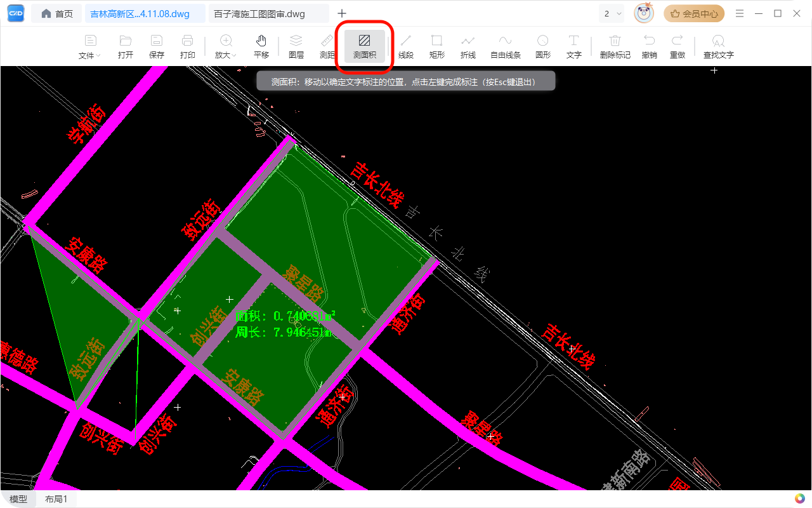The height and width of the screenshot is (508, 812).
Task: Open a new tab with plus button
Action: coord(342,13)
